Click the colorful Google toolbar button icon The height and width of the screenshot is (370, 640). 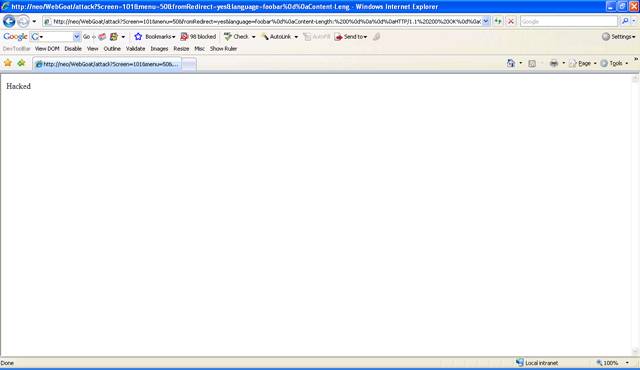[x=114, y=37]
